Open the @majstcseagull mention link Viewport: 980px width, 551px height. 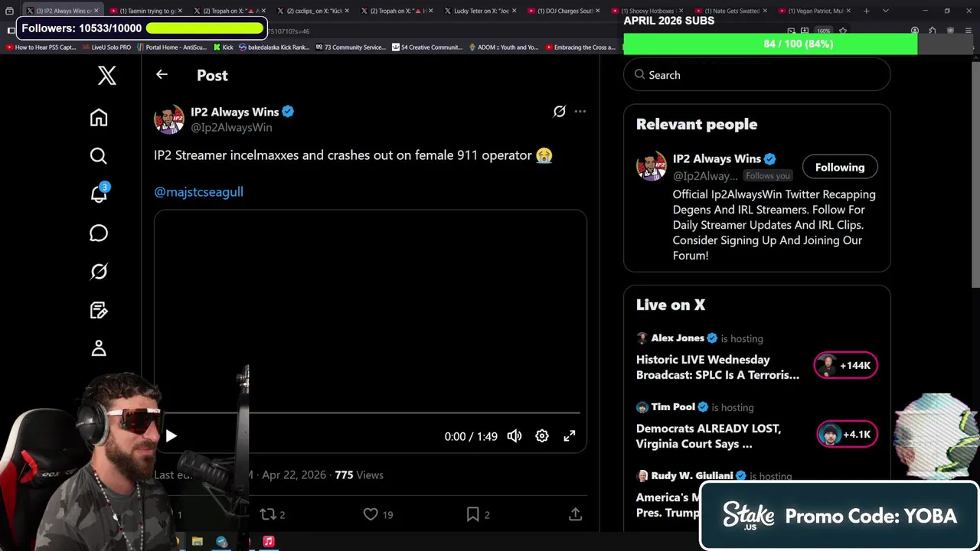198,192
